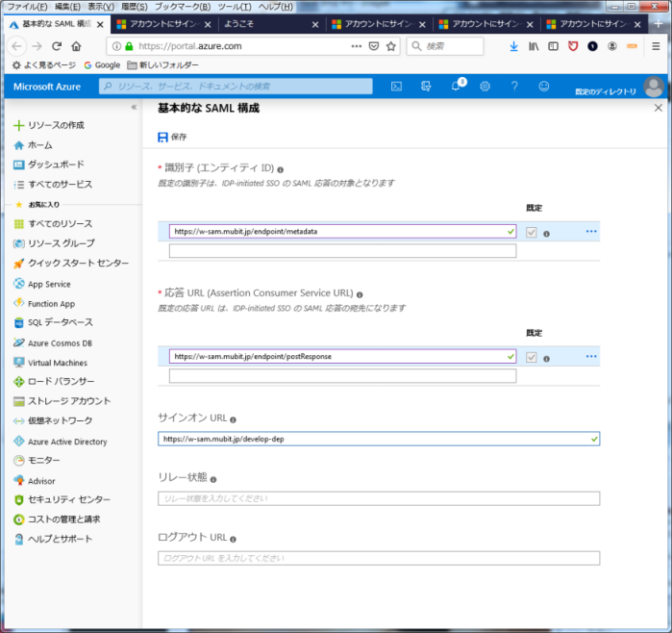Open ヘルプとサポート in sidebar
This screenshot has width=672, height=633.
coord(53,539)
